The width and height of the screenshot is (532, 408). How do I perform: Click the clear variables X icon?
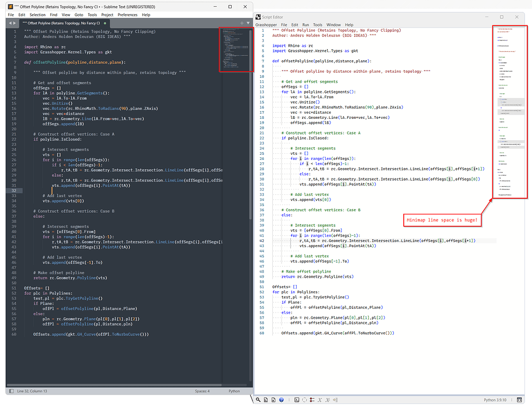tap(320, 400)
